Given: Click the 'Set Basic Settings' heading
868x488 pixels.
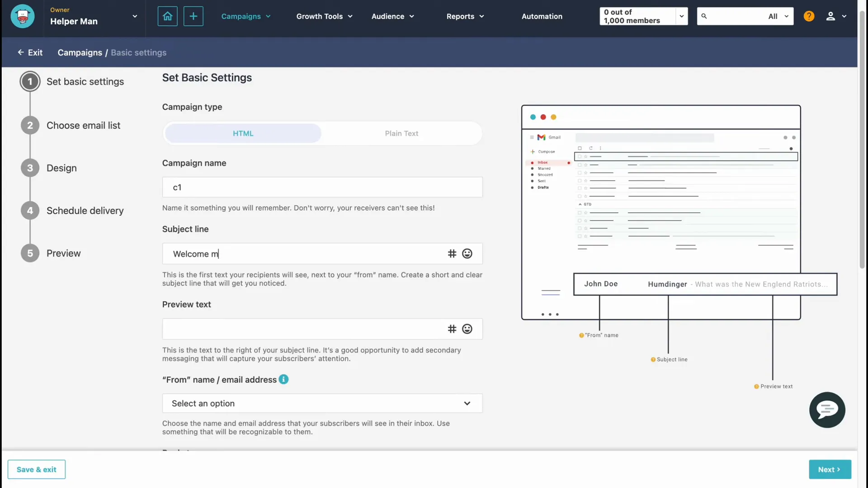Looking at the screenshot, I should [207, 78].
